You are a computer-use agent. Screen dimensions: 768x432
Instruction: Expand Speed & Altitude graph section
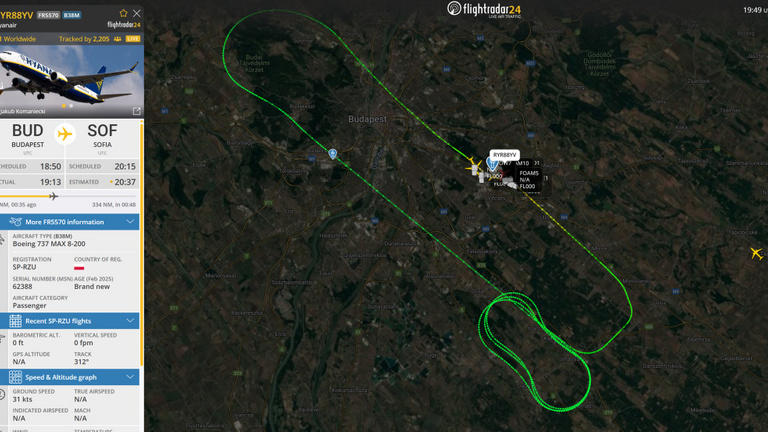coord(70,377)
